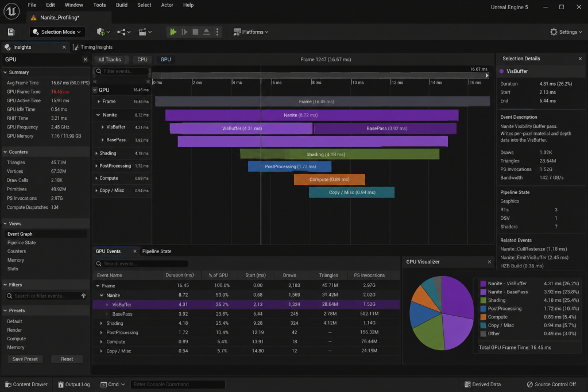
Task: Close the Insights tab
Action: (64, 47)
